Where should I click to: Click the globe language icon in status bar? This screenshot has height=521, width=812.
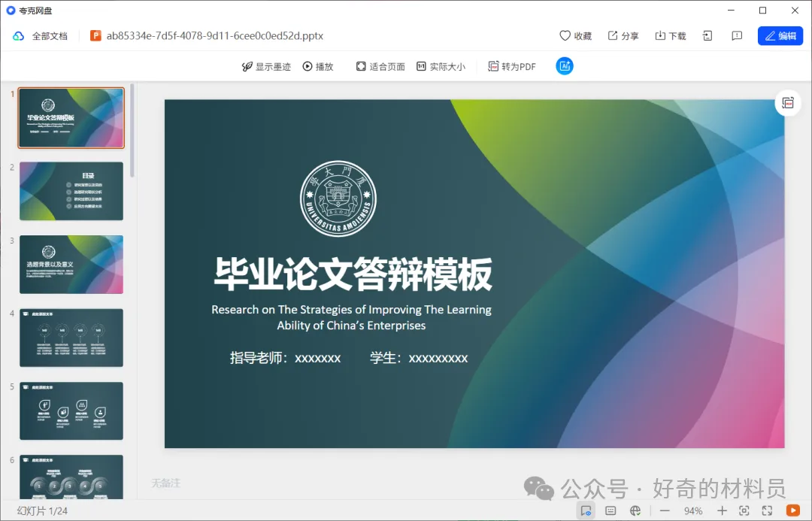pyautogui.click(x=635, y=510)
